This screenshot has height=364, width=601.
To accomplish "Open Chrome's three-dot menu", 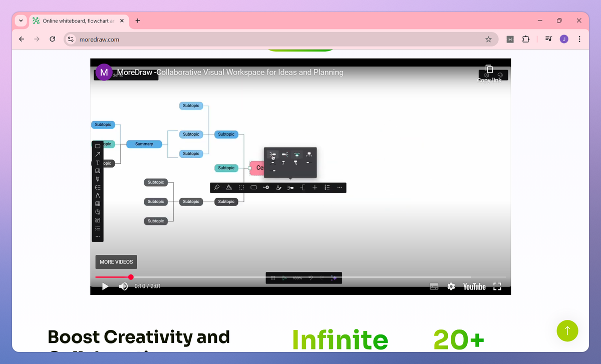I will [579, 39].
